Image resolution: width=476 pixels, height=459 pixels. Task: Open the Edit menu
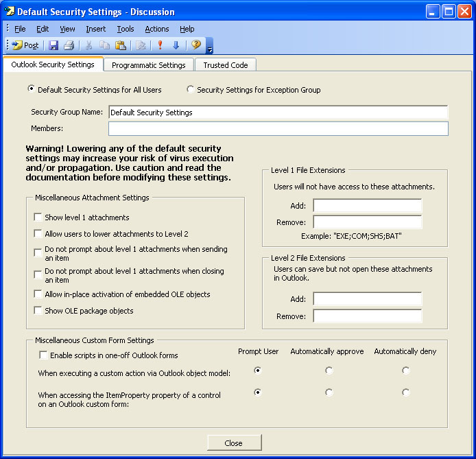43,29
